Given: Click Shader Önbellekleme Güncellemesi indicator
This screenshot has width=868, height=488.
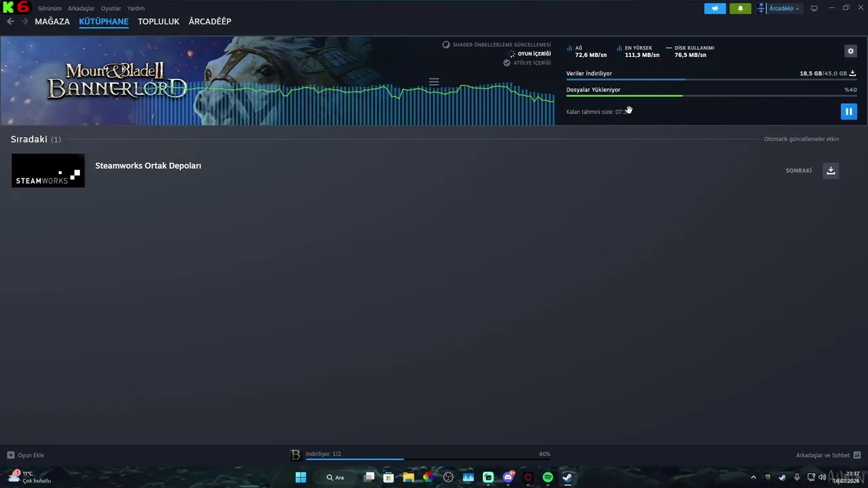Looking at the screenshot, I should point(496,45).
